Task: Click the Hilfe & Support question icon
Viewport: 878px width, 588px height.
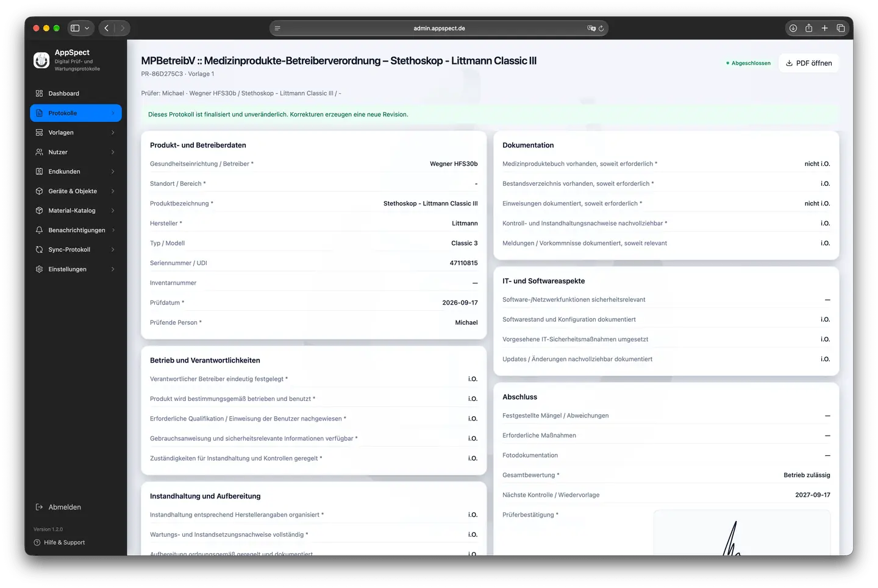Action: pos(37,542)
